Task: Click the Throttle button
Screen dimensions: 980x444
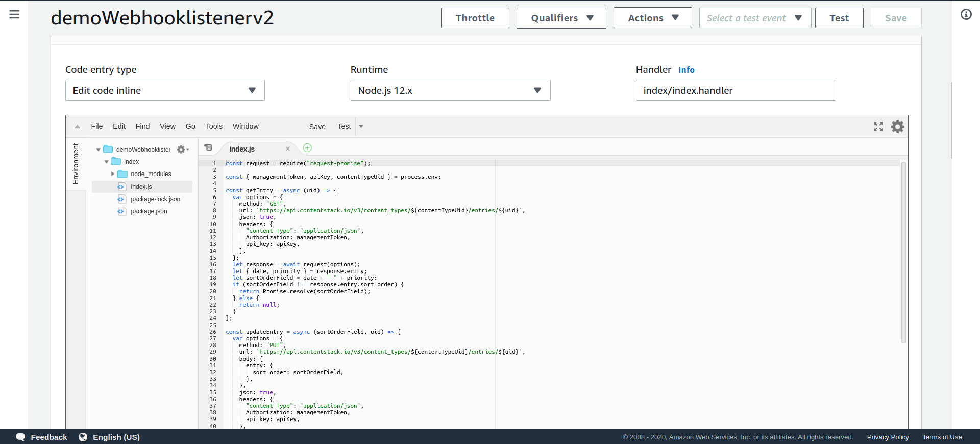Action: coord(475,18)
